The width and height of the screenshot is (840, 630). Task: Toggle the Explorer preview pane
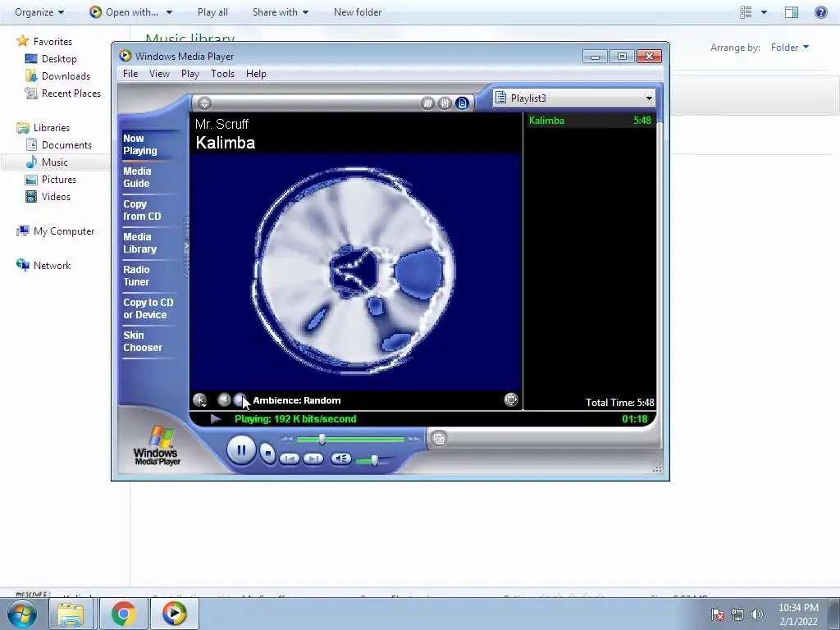792,11
